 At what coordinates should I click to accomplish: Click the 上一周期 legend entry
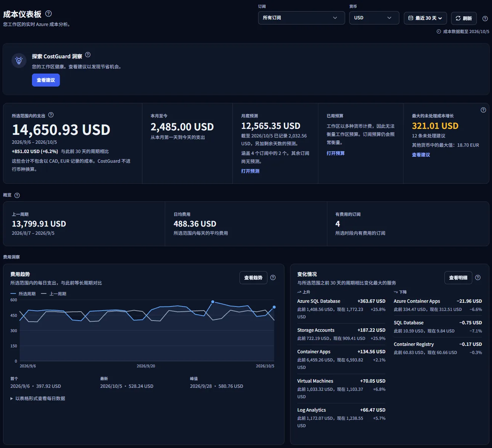coord(54,294)
